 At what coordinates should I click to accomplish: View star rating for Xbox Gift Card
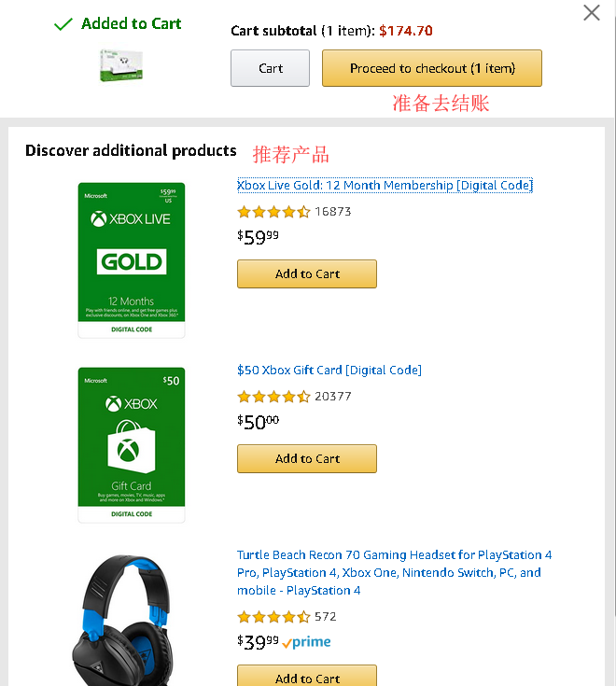tap(273, 397)
